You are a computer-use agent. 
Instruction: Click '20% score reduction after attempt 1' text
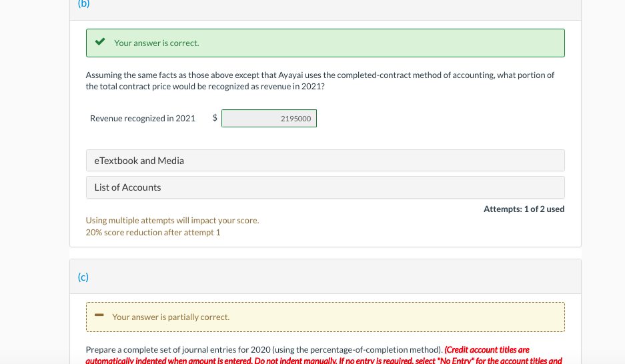[x=153, y=232]
